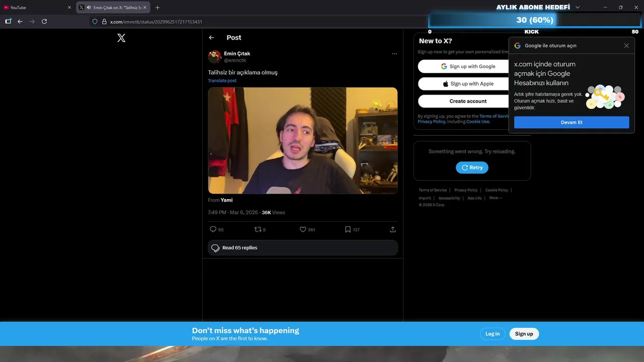
Task: Click the x.com address bar URL
Action: pos(156,22)
